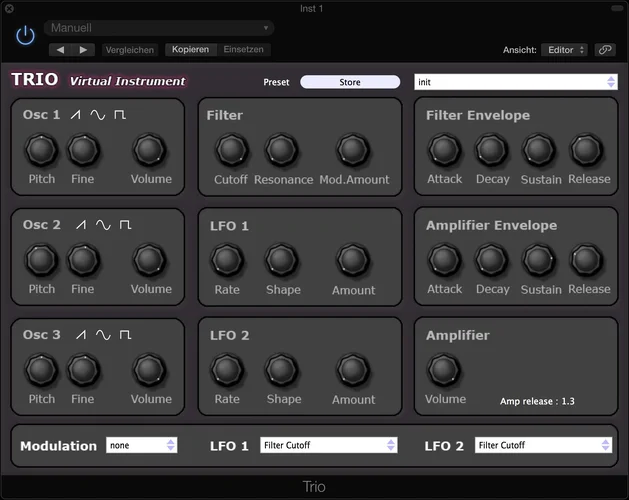The width and height of the screenshot is (629, 500).
Task: Click Amplifier Envelope Attack knob
Action: (x=444, y=260)
